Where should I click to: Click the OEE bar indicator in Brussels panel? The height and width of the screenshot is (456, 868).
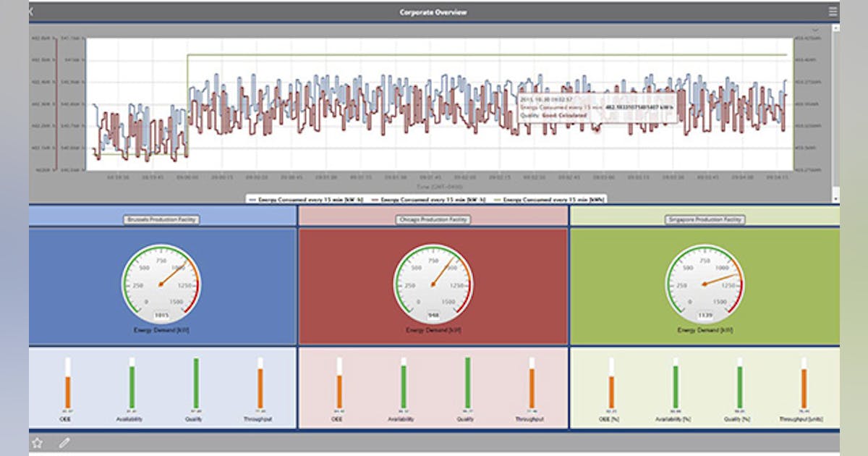(67, 384)
